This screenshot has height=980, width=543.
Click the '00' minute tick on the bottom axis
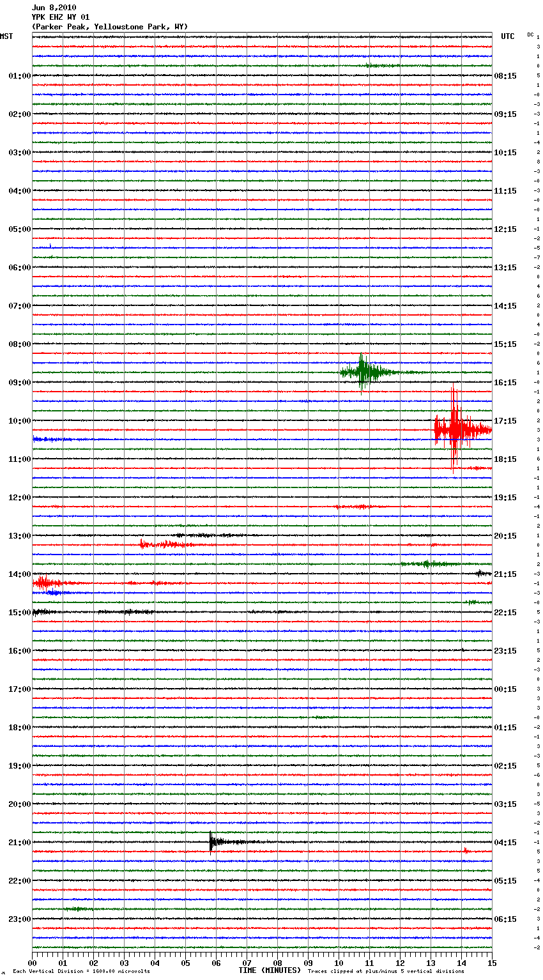click(32, 963)
